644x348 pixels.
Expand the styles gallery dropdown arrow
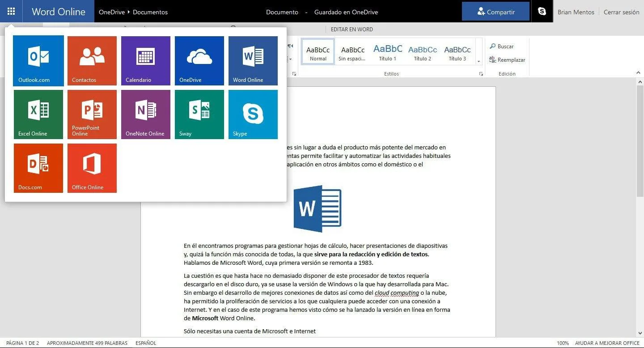point(479,61)
